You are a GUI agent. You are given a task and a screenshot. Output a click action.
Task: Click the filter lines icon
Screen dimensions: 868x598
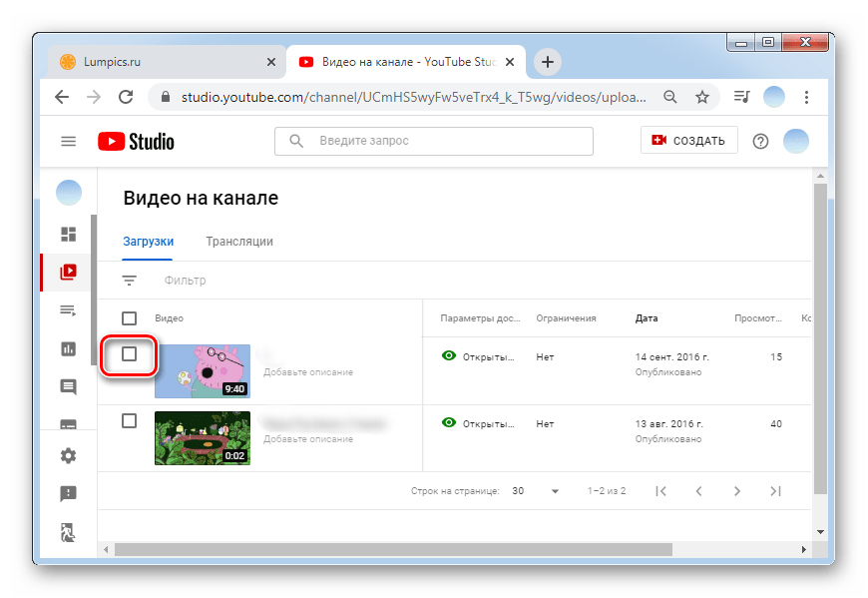point(130,281)
